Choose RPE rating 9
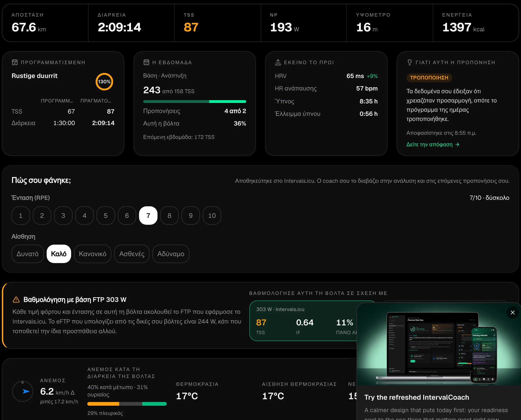This screenshot has width=521, height=420. tap(191, 216)
